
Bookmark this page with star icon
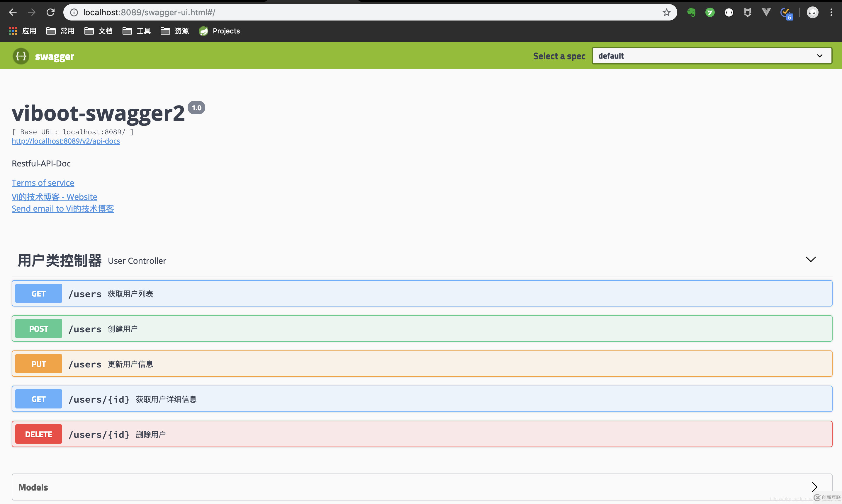coord(666,13)
